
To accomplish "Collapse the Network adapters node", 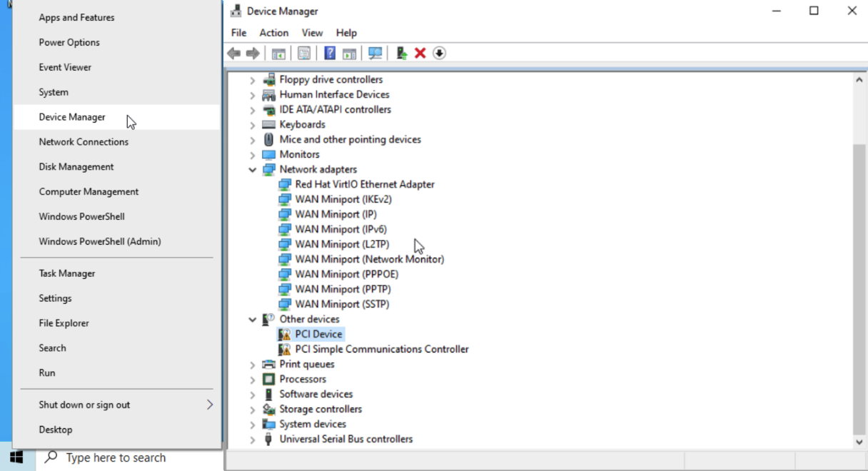I will pyautogui.click(x=253, y=170).
